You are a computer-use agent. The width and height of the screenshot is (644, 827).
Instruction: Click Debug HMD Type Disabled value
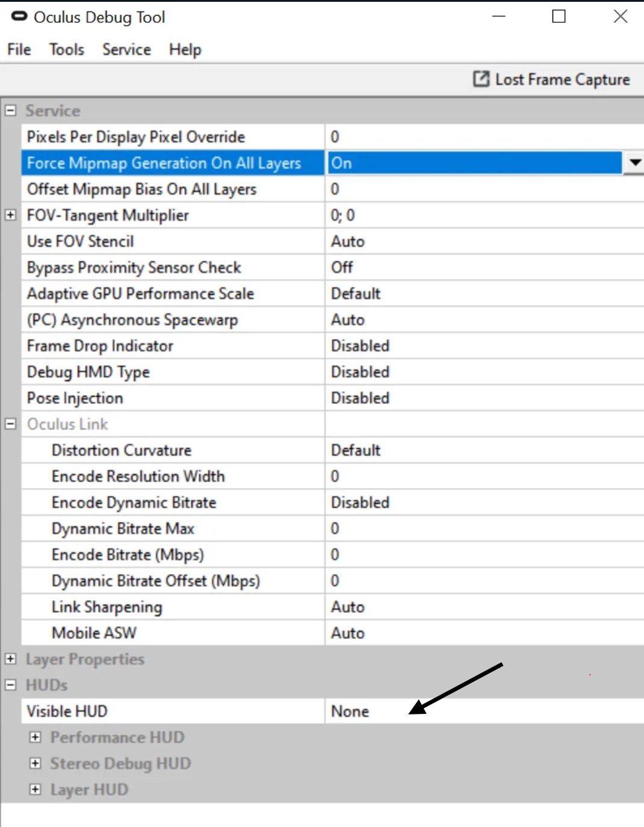click(x=485, y=372)
